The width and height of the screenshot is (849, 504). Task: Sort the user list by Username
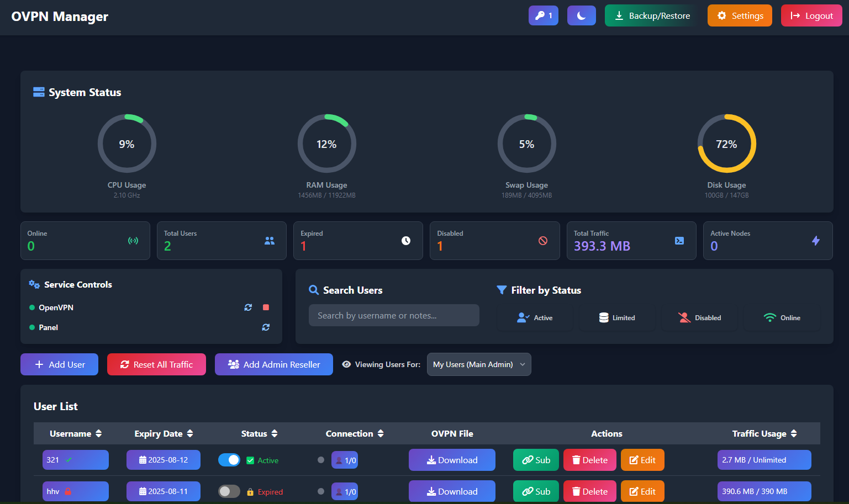pos(76,433)
